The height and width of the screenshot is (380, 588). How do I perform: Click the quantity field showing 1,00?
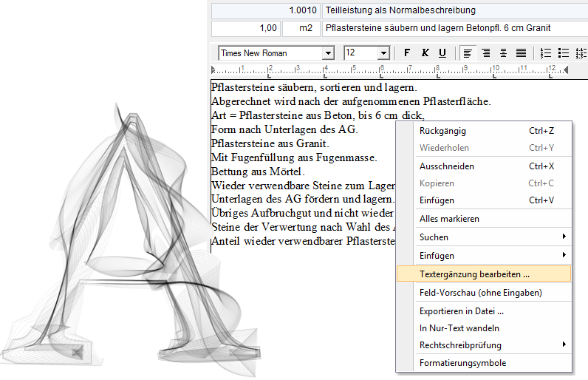[246, 28]
